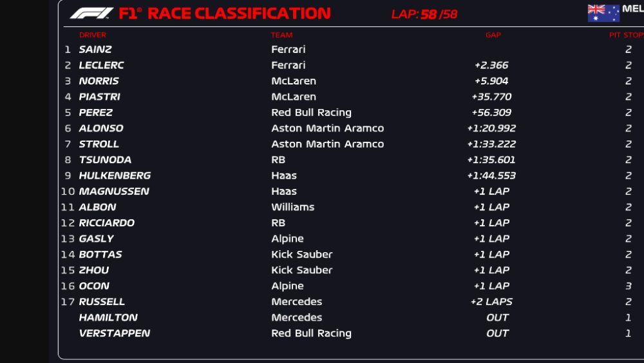Click Hamilton's OUT status
Image resolution: width=644 pixels, height=363 pixels.
tap(497, 317)
